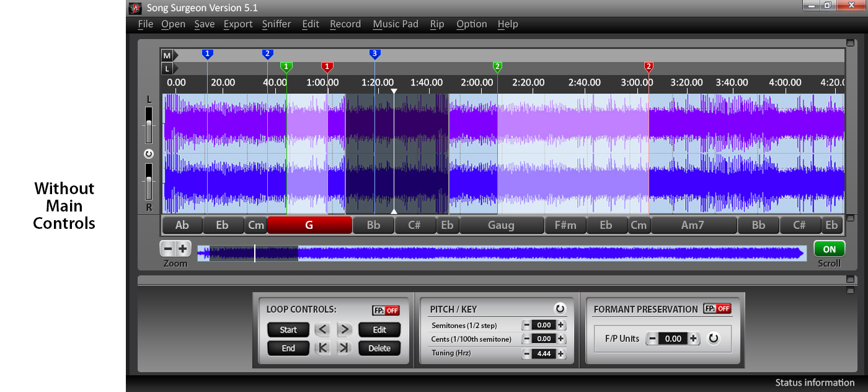Viewport: 868px width, 392px height.
Task: Open the waveform panel options menu icon
Action: [851, 43]
